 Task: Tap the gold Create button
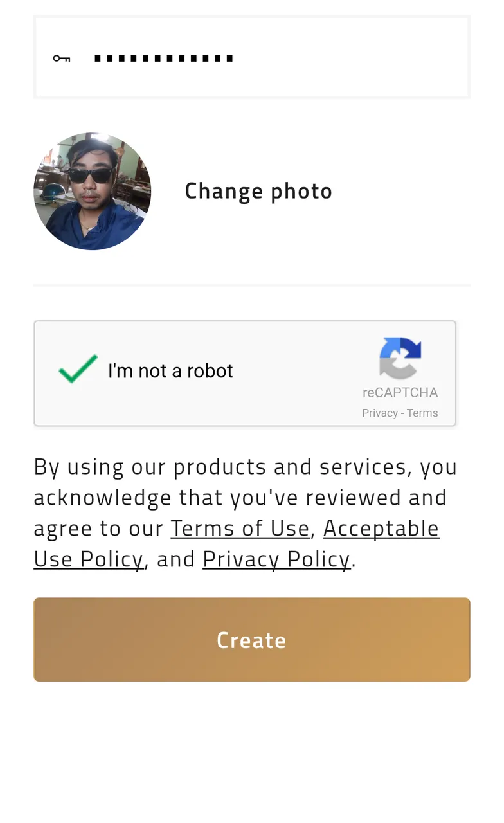[x=252, y=640]
